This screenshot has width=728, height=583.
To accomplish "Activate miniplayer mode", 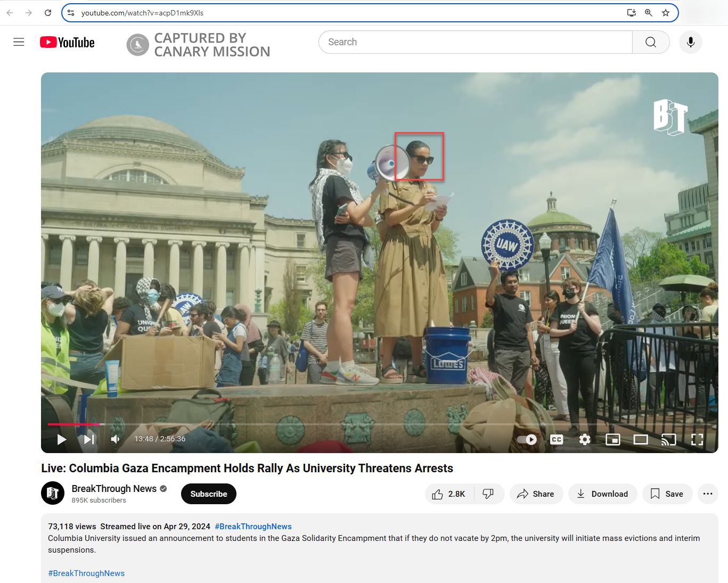I will (x=612, y=439).
